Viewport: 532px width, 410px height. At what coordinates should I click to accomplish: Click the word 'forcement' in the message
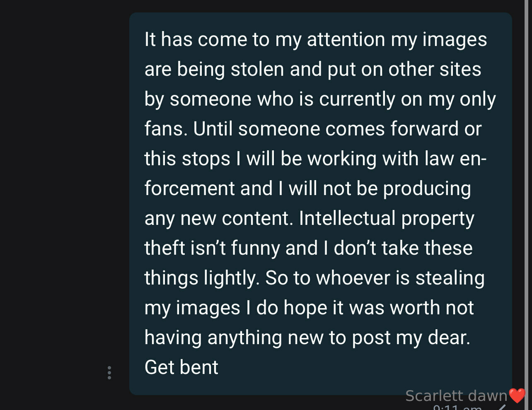click(189, 189)
